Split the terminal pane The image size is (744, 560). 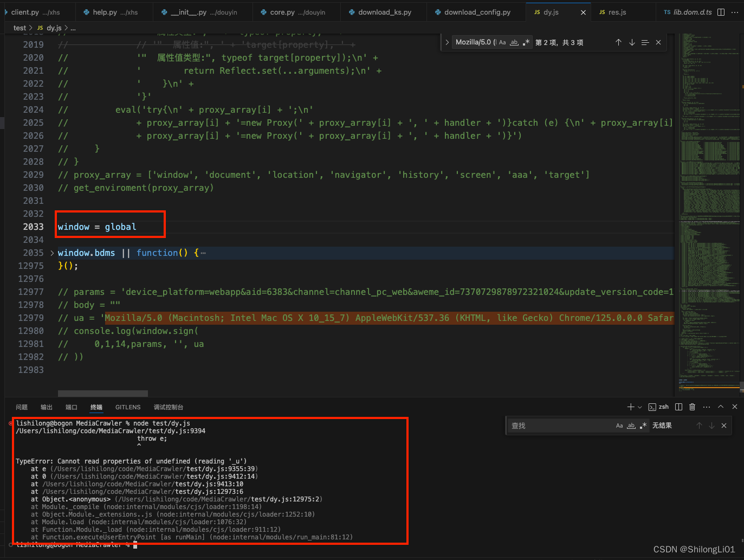coord(678,407)
